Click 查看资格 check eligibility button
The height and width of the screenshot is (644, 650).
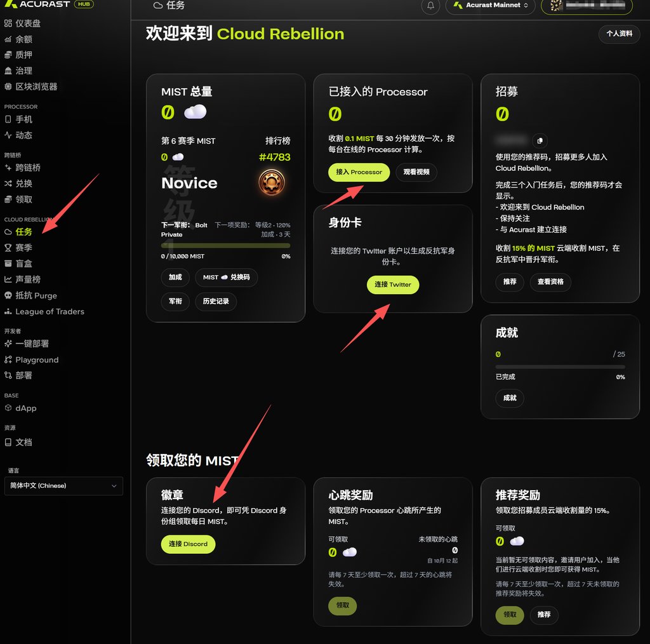[x=550, y=282]
